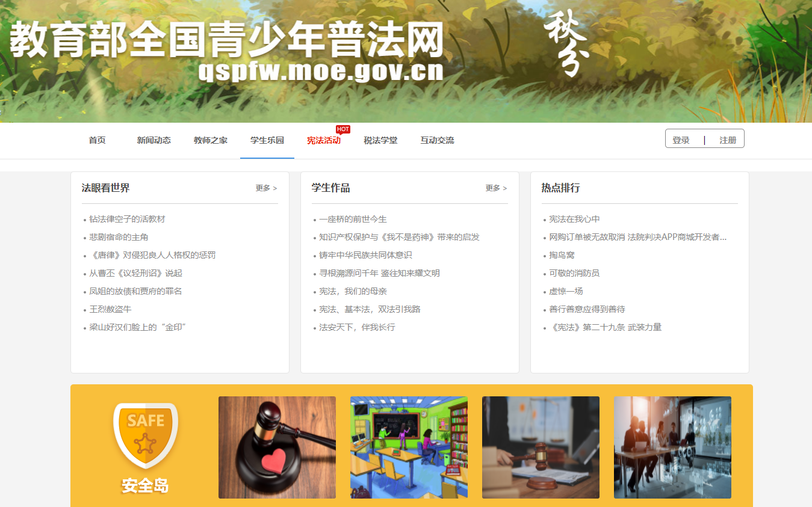
Task: Select 税法学堂 in navigation bar
Action: tap(380, 141)
